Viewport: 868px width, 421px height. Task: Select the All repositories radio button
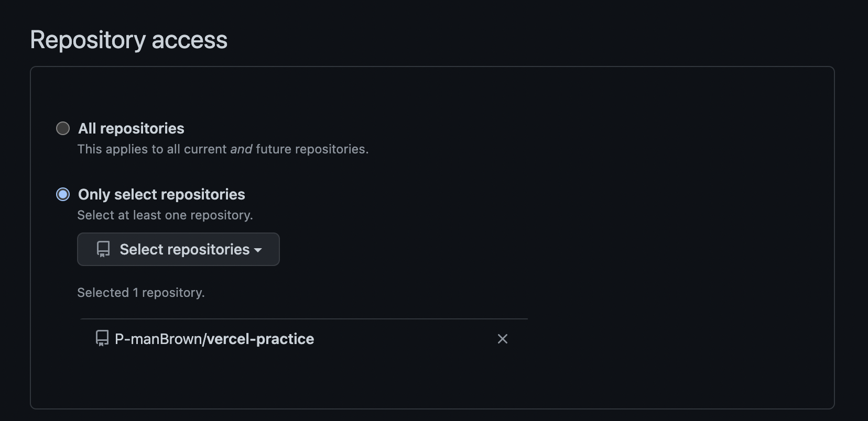63,128
